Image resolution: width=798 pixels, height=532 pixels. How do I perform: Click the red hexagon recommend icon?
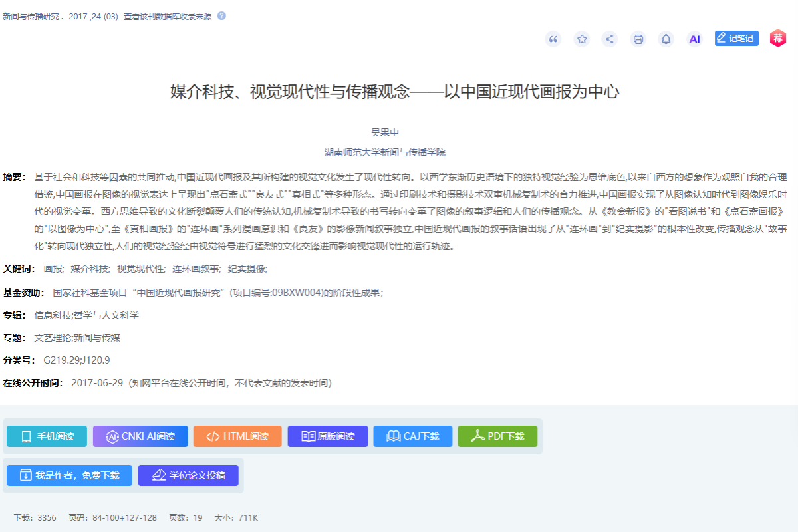pyautogui.click(x=778, y=39)
